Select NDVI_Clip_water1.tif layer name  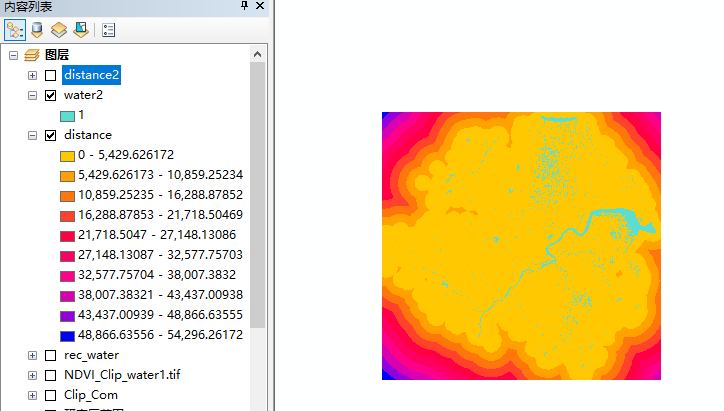click(x=122, y=375)
